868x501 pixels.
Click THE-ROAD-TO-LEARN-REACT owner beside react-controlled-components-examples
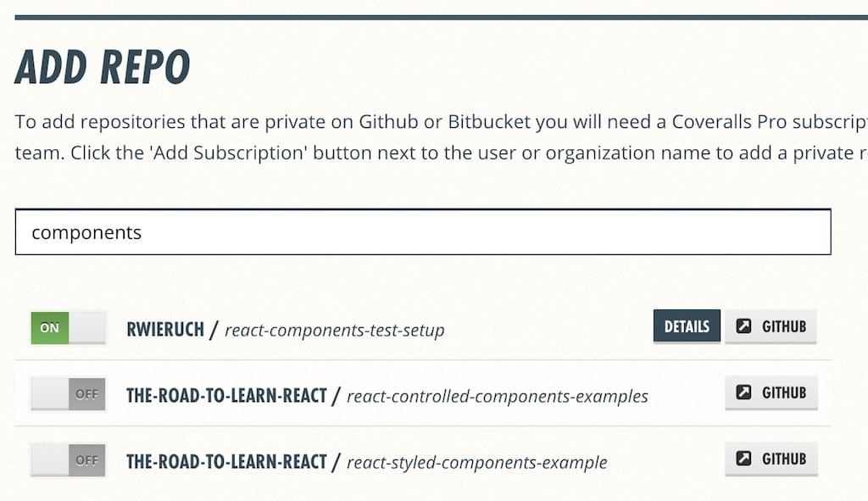click(226, 395)
